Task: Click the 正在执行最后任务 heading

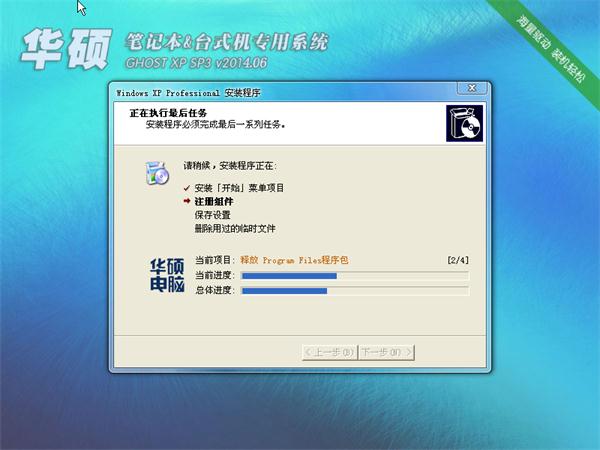Action: (x=170, y=113)
